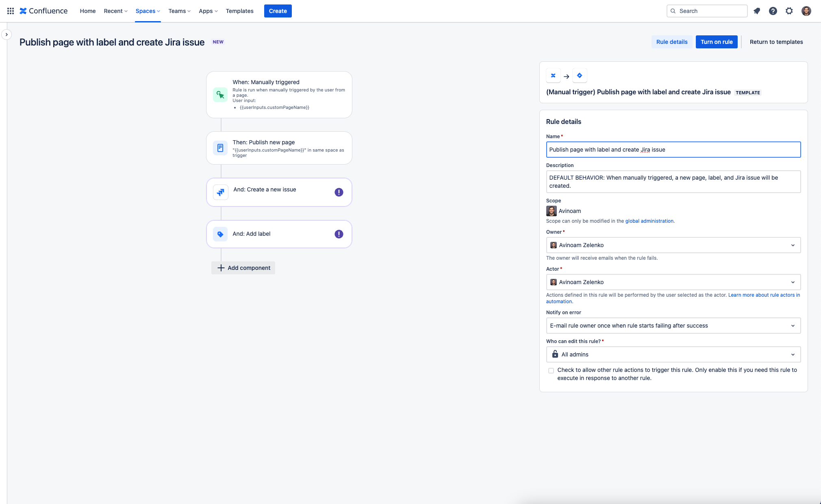821x504 pixels.
Task: Expand the Actor dropdown menu
Action: pos(673,282)
